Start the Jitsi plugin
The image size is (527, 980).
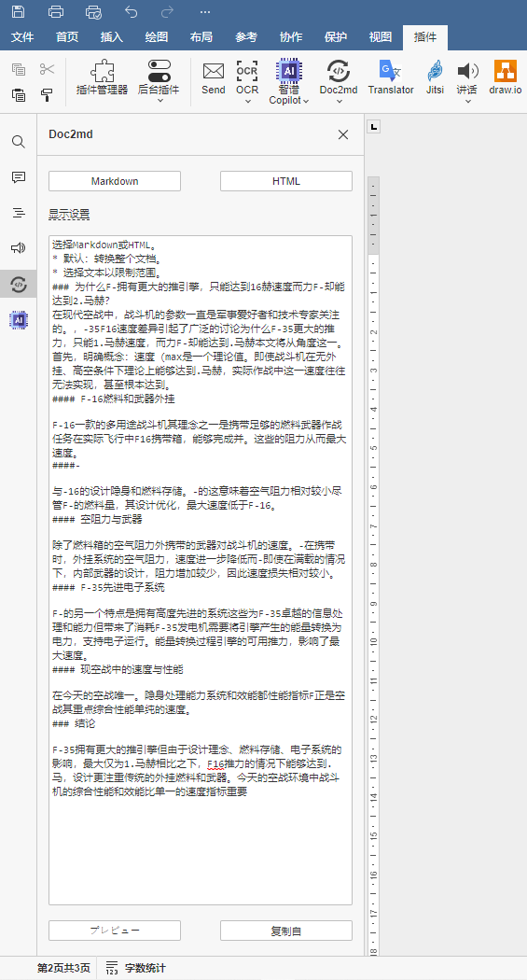click(x=436, y=77)
